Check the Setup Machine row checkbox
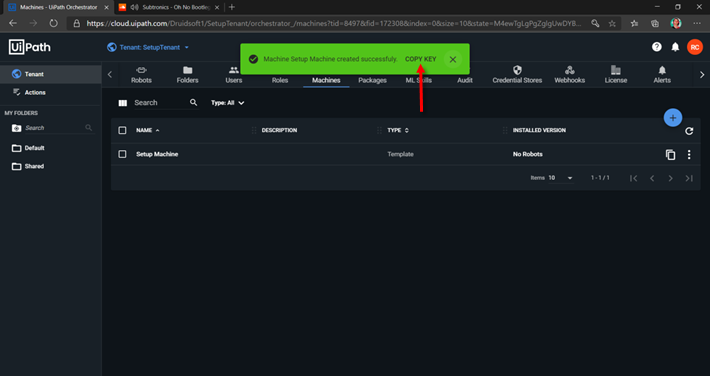The image size is (710, 376). pyautogui.click(x=122, y=154)
